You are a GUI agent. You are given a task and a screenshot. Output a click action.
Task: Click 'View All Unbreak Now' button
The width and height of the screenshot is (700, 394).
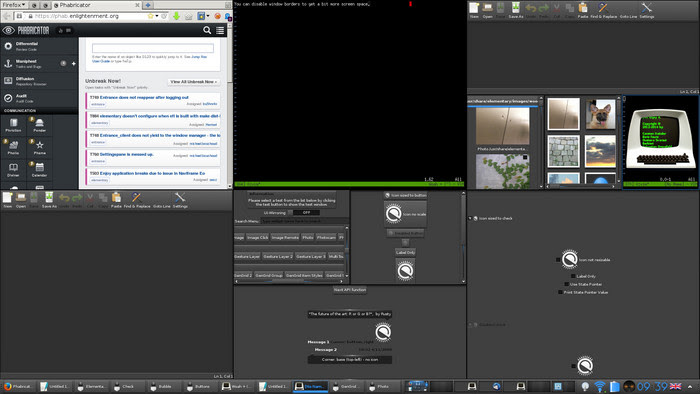pos(194,82)
